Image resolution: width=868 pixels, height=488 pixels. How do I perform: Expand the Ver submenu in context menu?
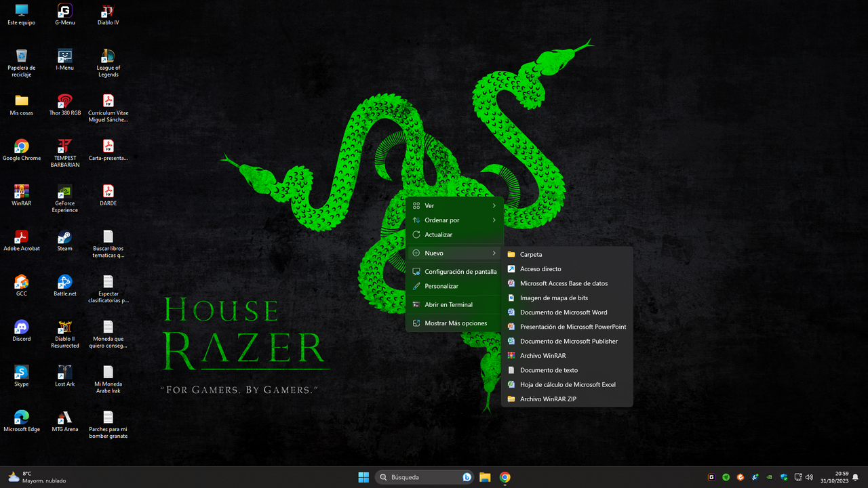click(x=454, y=205)
